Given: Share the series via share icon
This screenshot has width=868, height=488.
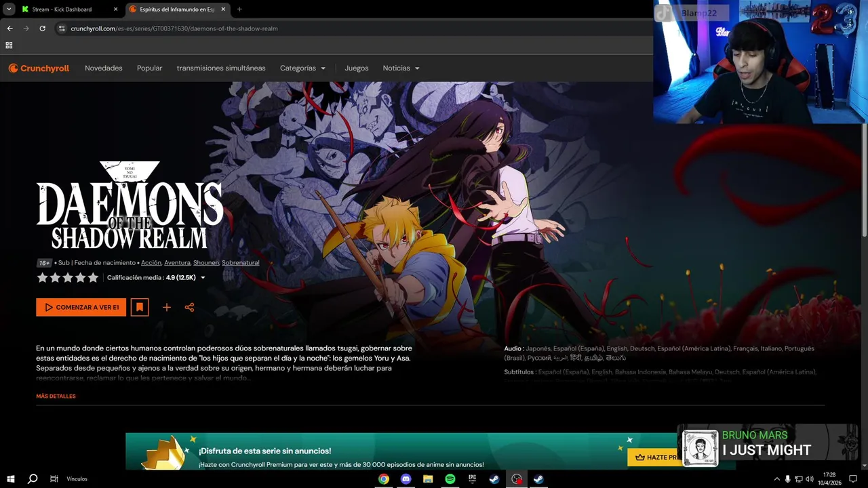Looking at the screenshot, I should (x=189, y=307).
